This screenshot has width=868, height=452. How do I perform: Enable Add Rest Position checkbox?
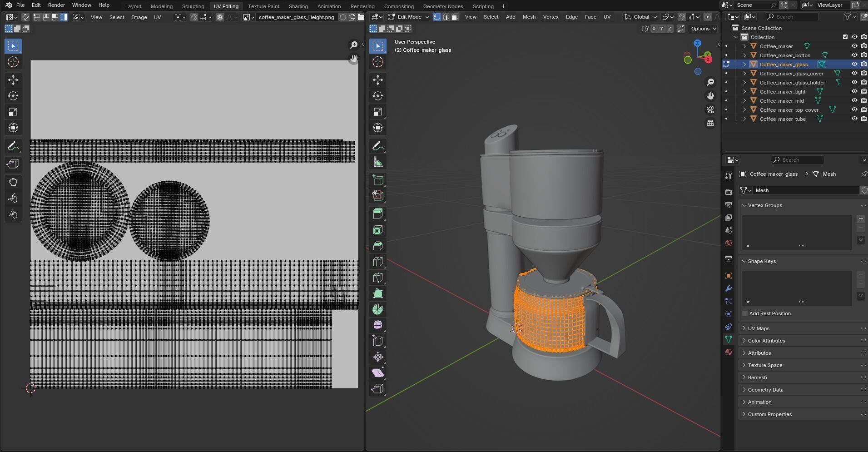(x=745, y=313)
